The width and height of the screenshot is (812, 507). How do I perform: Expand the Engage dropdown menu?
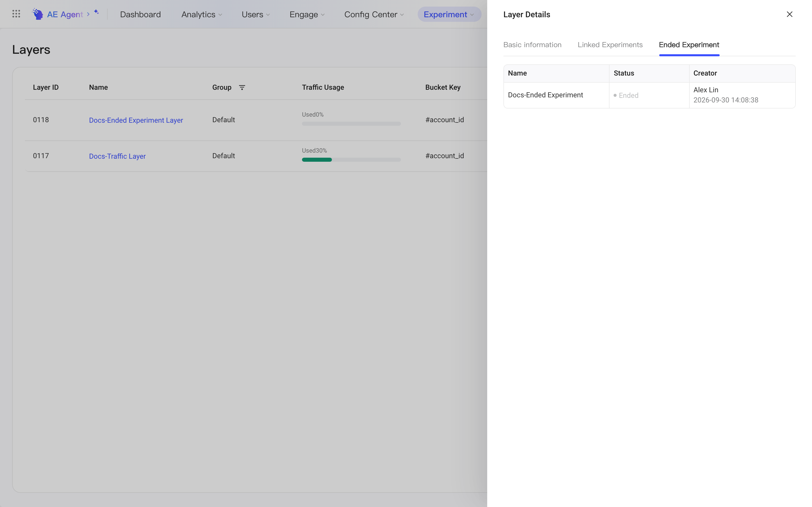(307, 14)
